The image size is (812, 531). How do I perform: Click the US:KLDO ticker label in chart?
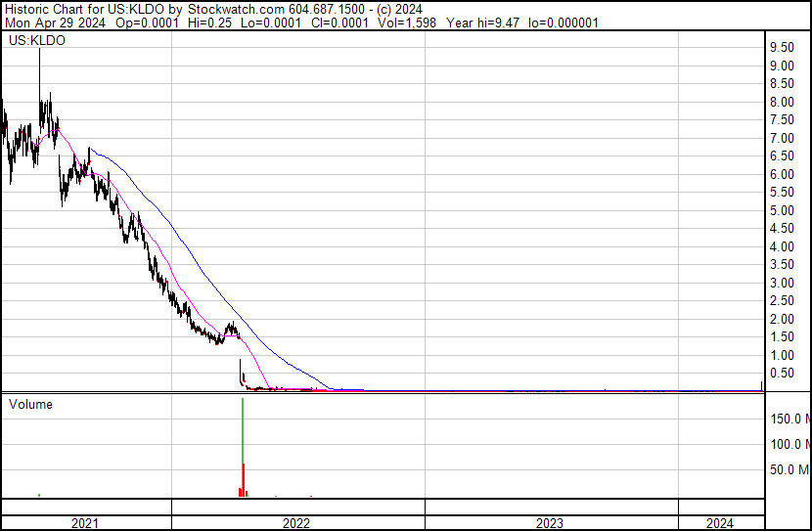pyautogui.click(x=36, y=42)
